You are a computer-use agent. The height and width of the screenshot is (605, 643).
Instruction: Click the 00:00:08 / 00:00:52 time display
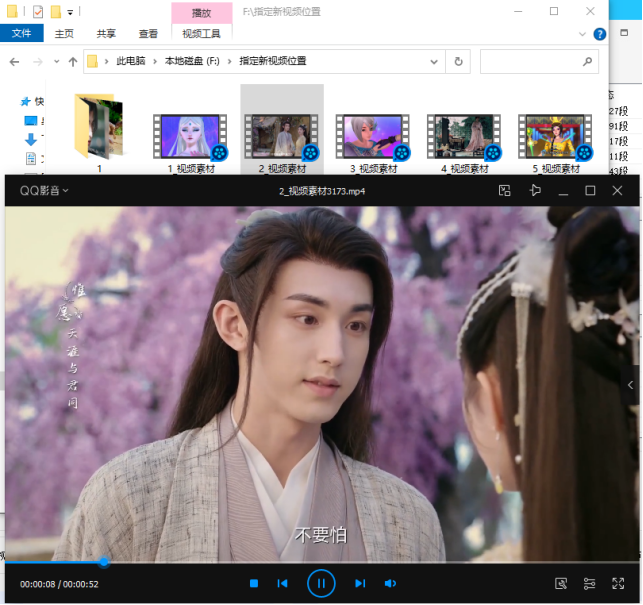[x=59, y=584]
